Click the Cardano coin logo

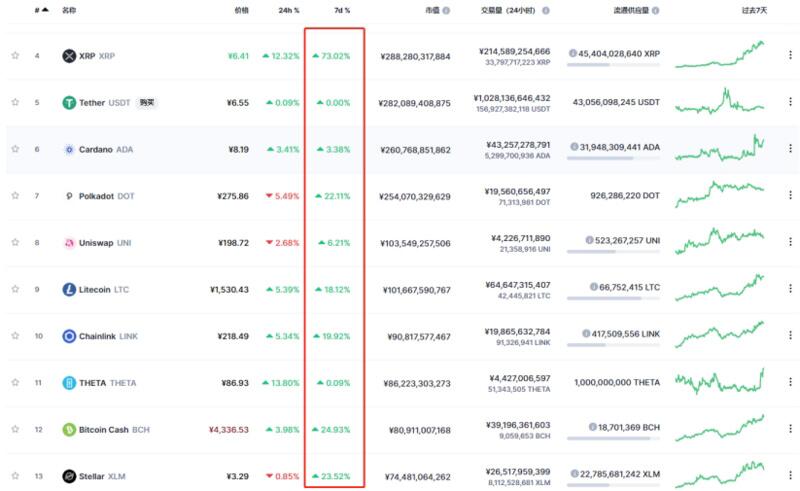point(69,150)
